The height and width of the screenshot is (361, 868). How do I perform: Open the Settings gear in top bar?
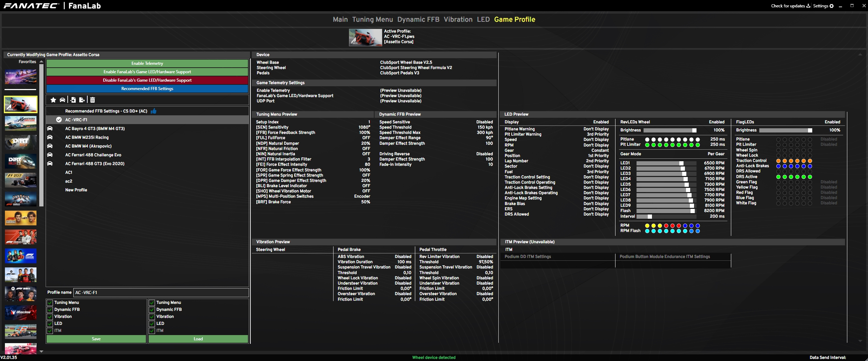point(832,6)
